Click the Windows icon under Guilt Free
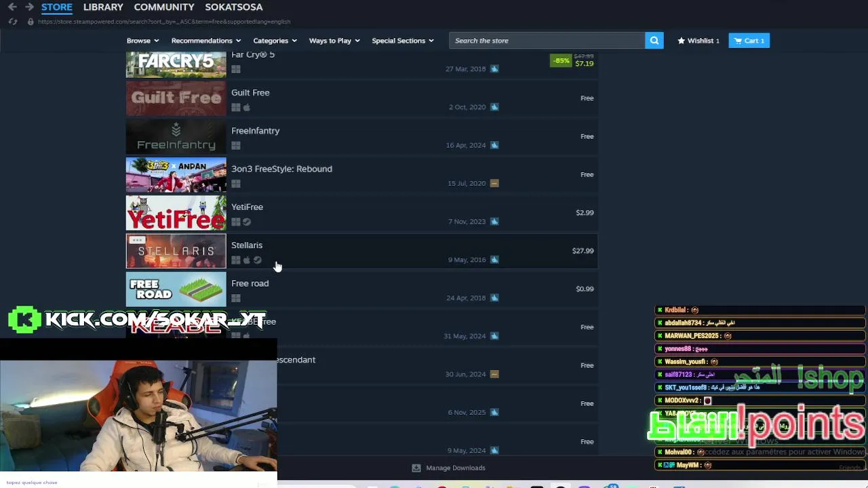 236,107
